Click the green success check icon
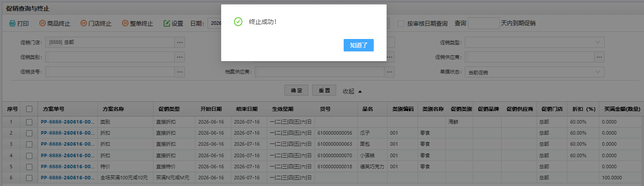Image resolution: width=644 pixels, height=186 pixels. tap(238, 22)
